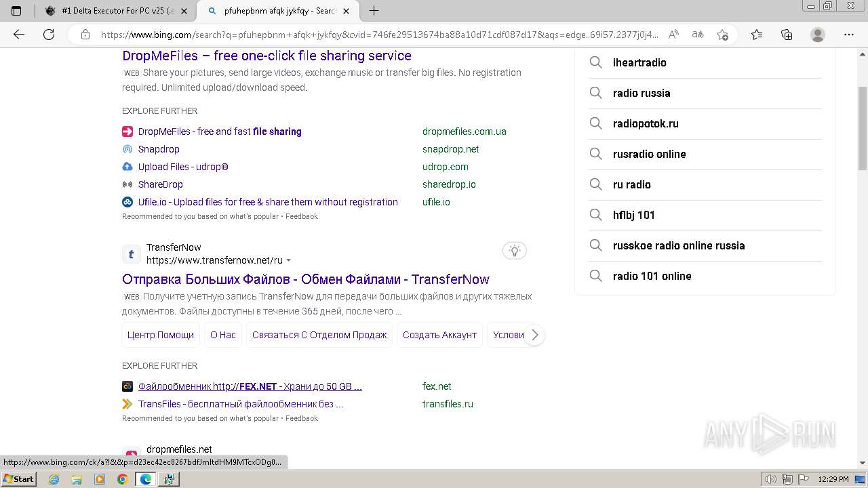Search related term ru radio
This screenshot has height=488, width=868.
[x=705, y=184]
